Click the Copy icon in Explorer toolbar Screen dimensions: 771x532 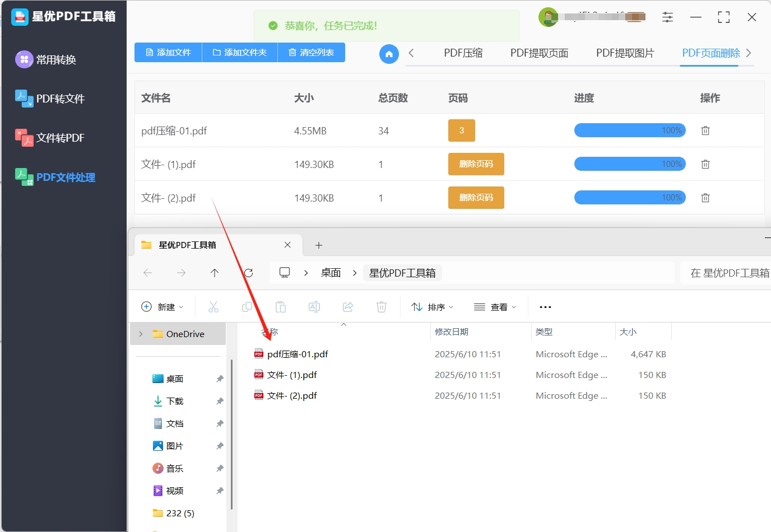pyautogui.click(x=247, y=307)
